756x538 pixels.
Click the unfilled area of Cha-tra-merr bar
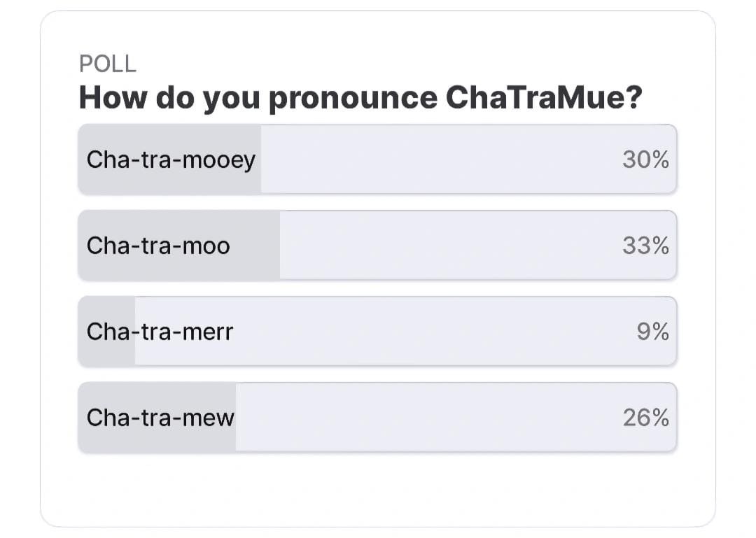coord(406,331)
